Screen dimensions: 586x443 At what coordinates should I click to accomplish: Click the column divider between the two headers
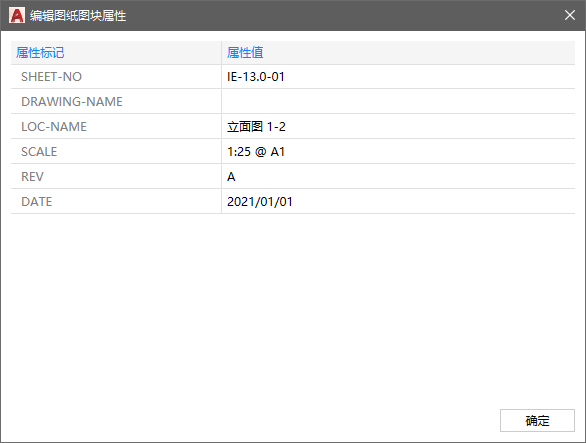[x=221, y=53]
